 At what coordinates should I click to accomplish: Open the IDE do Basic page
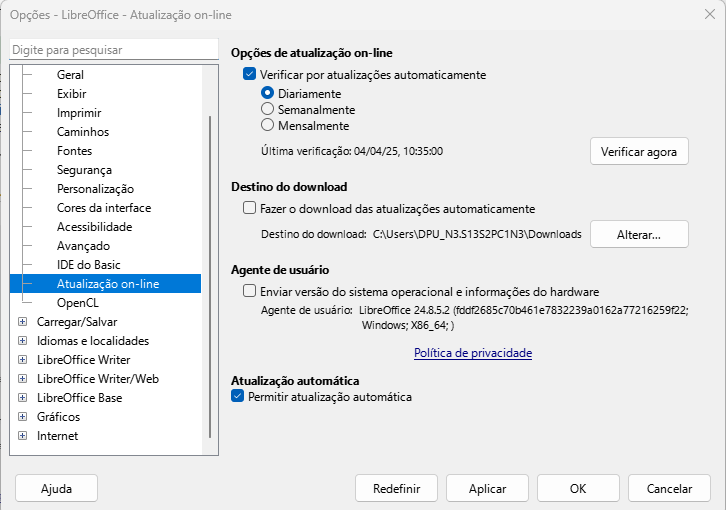88,264
